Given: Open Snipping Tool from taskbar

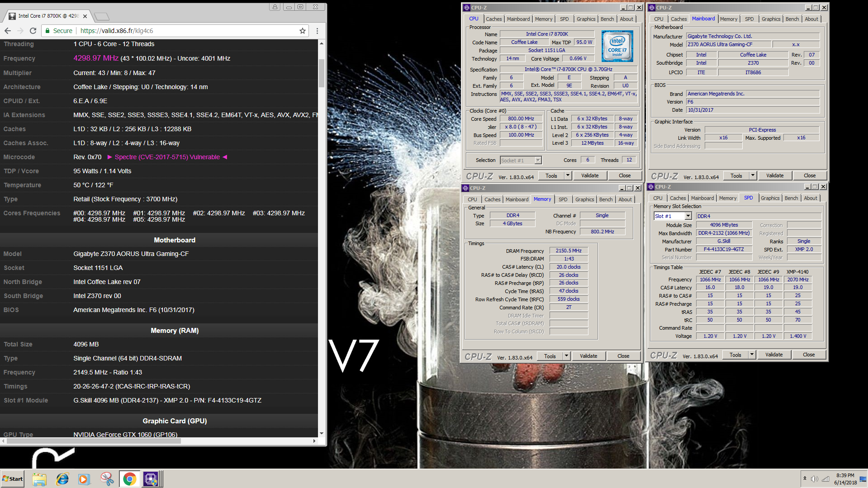Looking at the screenshot, I should click(x=107, y=479).
